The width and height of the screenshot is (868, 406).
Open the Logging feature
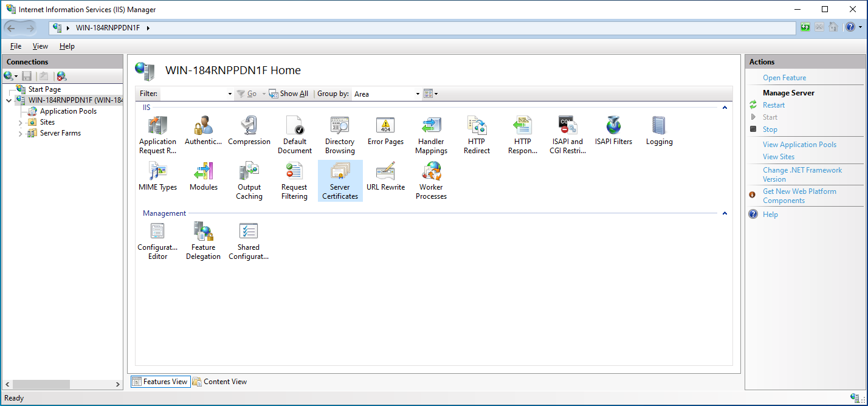click(659, 131)
